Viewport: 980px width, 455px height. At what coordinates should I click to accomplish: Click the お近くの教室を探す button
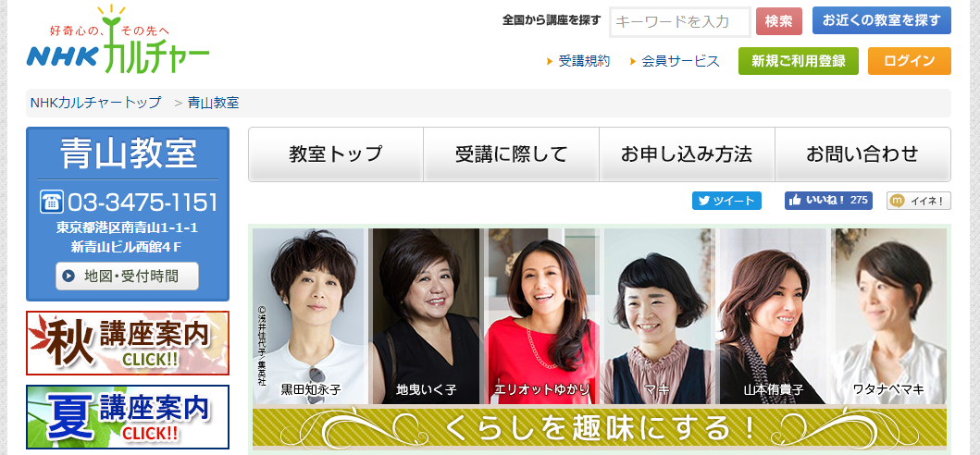pos(881,20)
